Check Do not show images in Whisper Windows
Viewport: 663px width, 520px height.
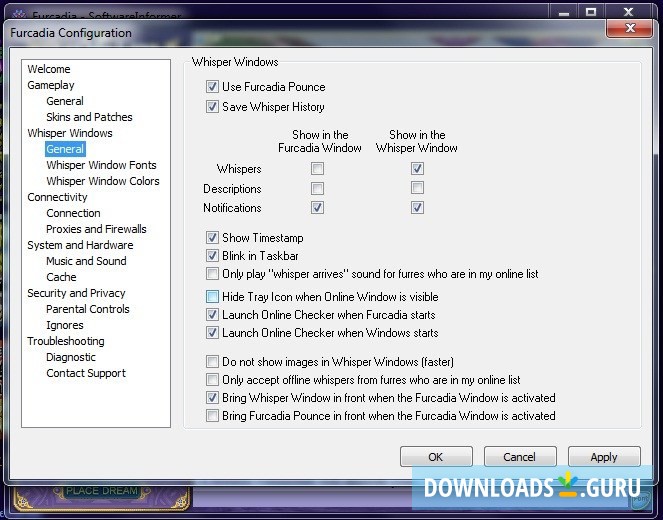pyautogui.click(x=212, y=362)
